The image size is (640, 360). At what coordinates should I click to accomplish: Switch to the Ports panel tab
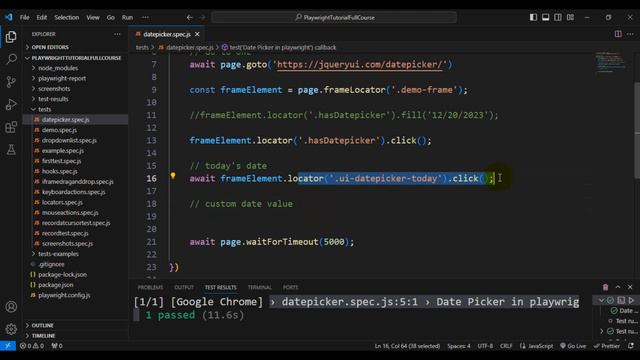[291, 287]
